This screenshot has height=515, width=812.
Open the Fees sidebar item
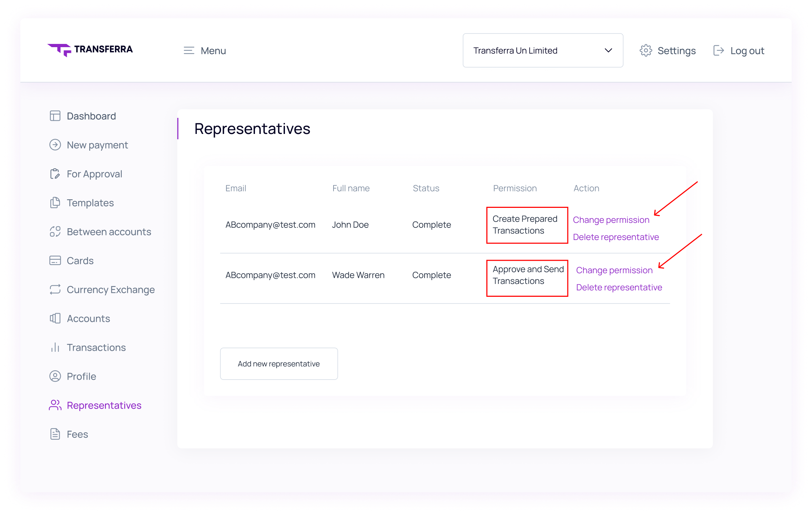point(77,434)
